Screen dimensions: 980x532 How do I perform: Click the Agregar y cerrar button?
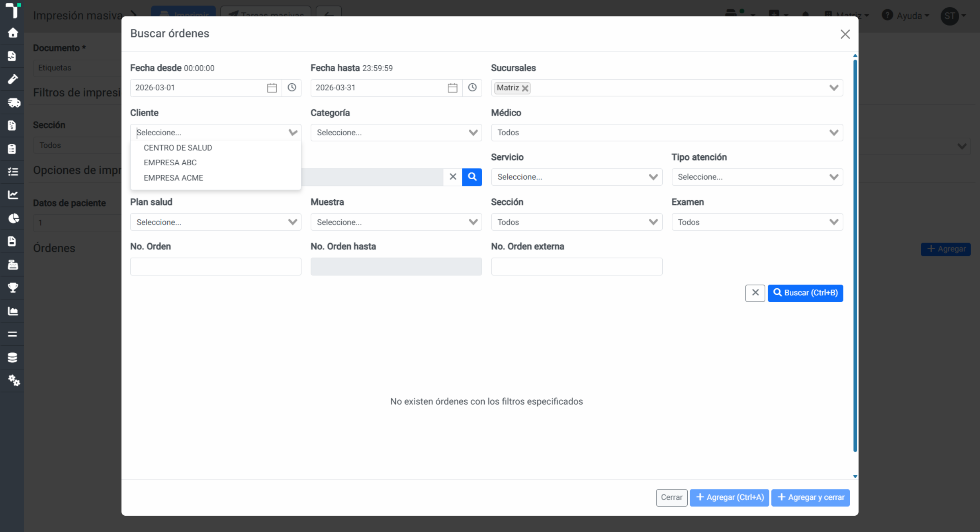coord(811,497)
